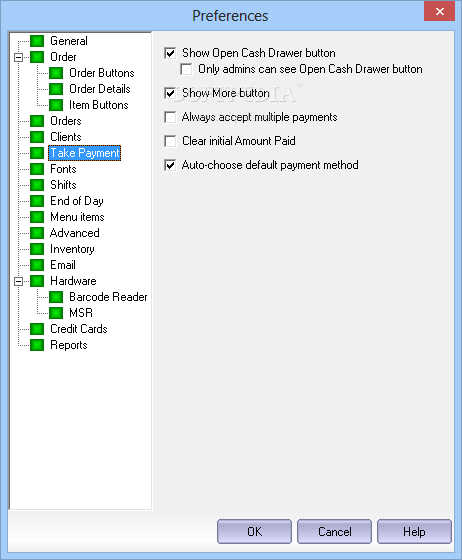The height and width of the screenshot is (560, 462).
Task: Click the green icon beside Order
Action: click(37, 57)
